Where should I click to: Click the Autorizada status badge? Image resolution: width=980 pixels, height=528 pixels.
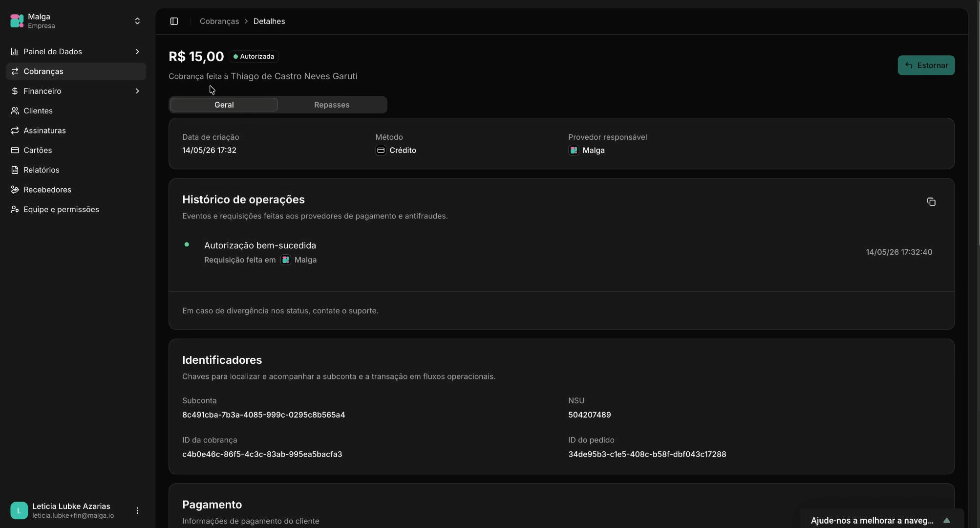point(254,57)
